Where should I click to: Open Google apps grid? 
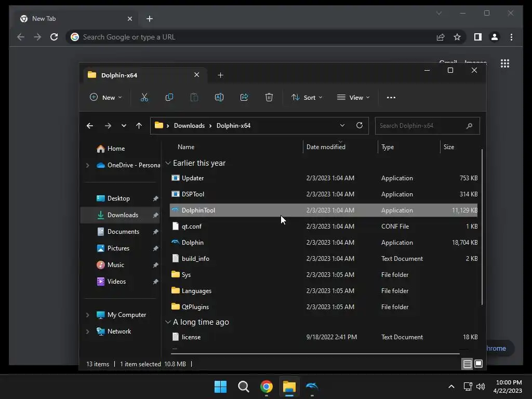click(505, 63)
